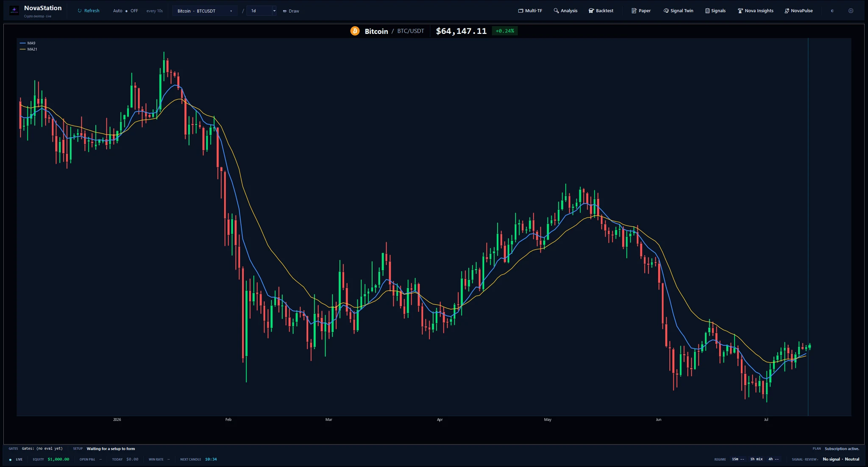Click the Win Rate status entry
The height and width of the screenshot is (467, 868).
[x=159, y=460]
